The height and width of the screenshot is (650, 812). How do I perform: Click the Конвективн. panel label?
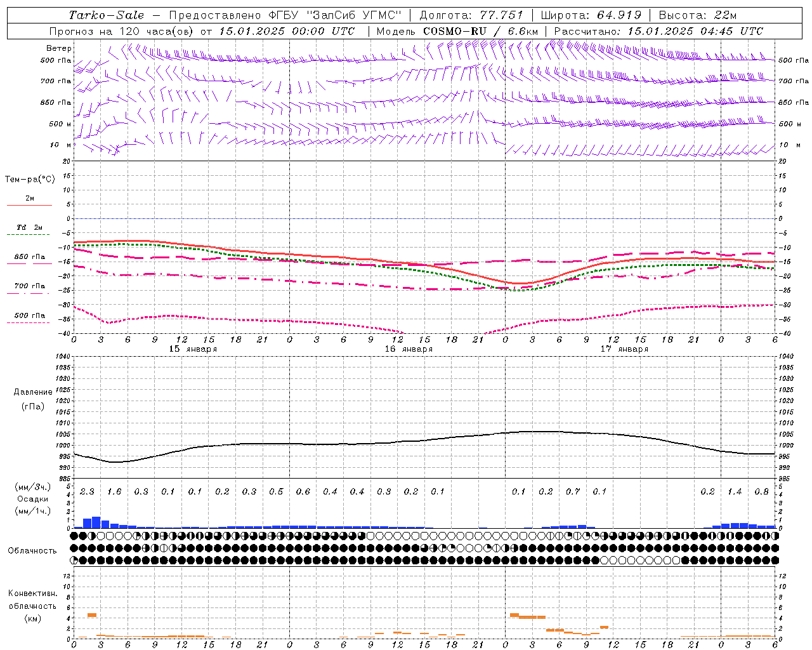pyautogui.click(x=32, y=594)
